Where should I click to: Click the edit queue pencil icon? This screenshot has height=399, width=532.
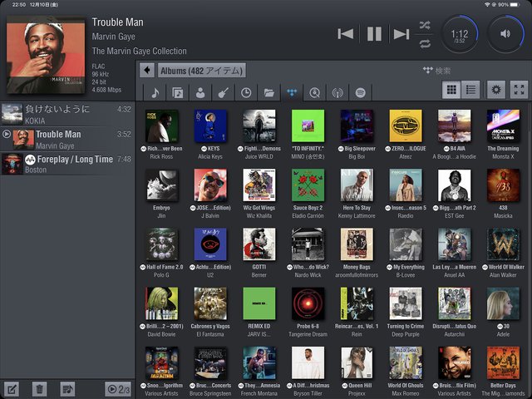click(x=12, y=388)
